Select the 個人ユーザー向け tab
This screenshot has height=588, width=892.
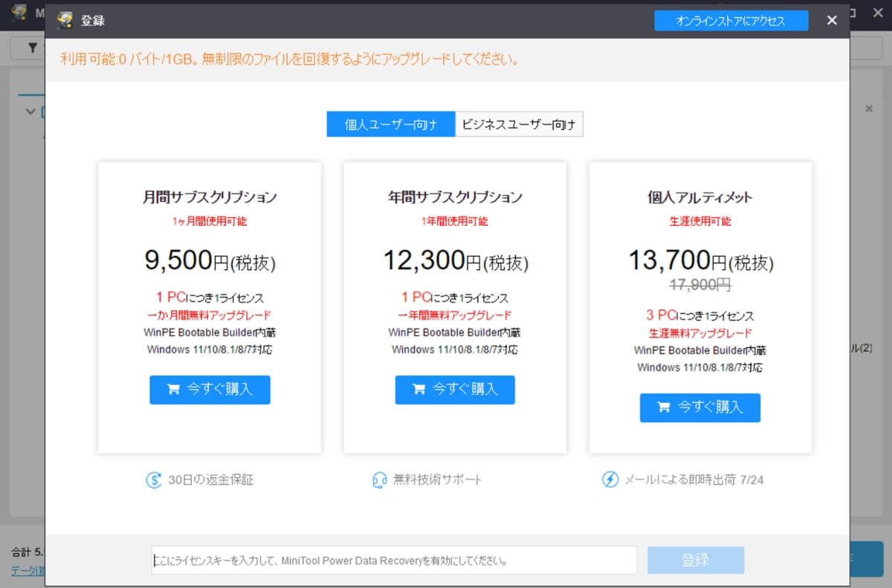[x=391, y=124]
